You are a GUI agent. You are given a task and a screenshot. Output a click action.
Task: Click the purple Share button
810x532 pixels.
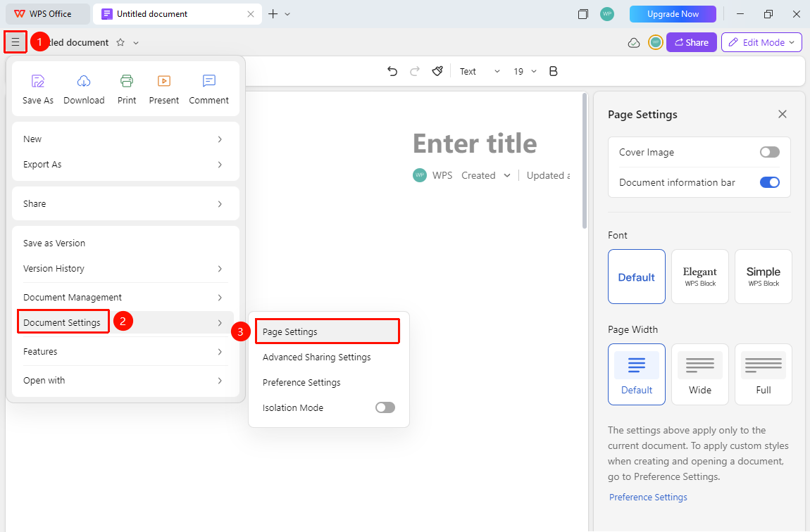click(691, 42)
